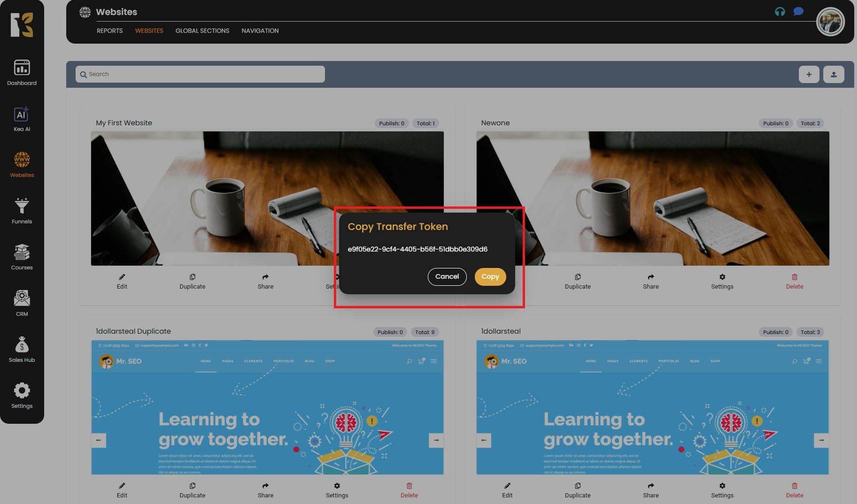Open Dashboard in the sidebar

coord(22,73)
